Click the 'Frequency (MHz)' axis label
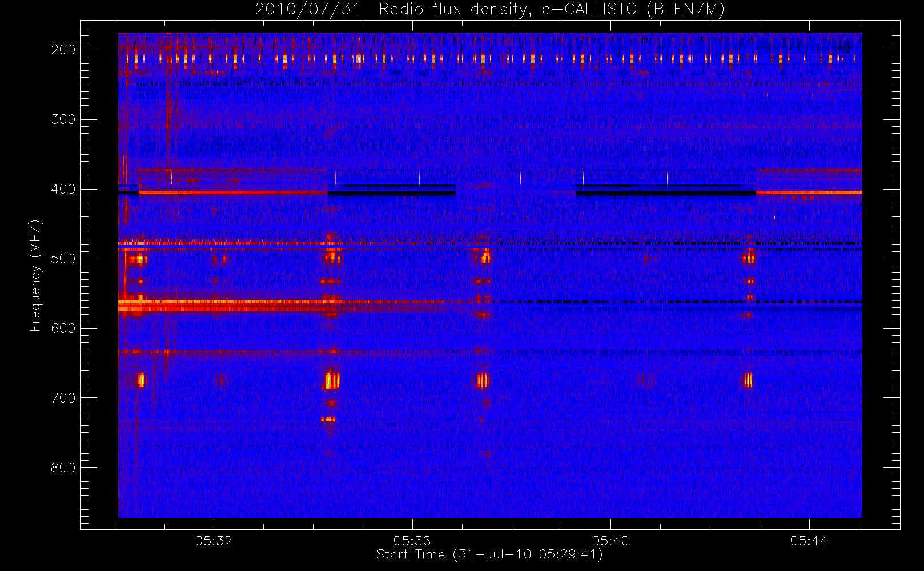 tap(35, 275)
